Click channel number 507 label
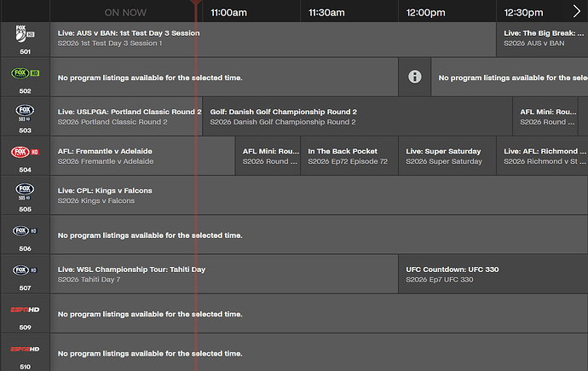 click(x=25, y=288)
